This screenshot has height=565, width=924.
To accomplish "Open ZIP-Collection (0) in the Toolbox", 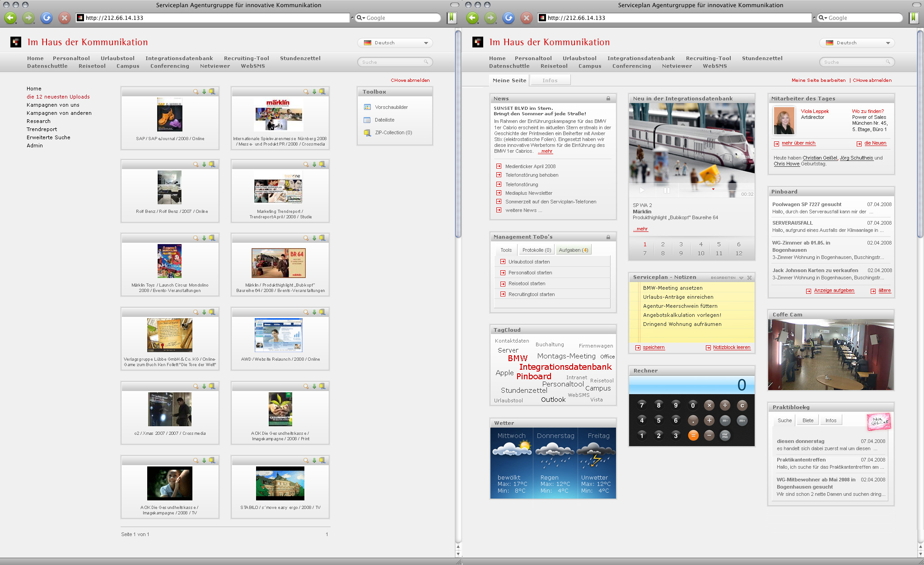I will click(x=388, y=132).
